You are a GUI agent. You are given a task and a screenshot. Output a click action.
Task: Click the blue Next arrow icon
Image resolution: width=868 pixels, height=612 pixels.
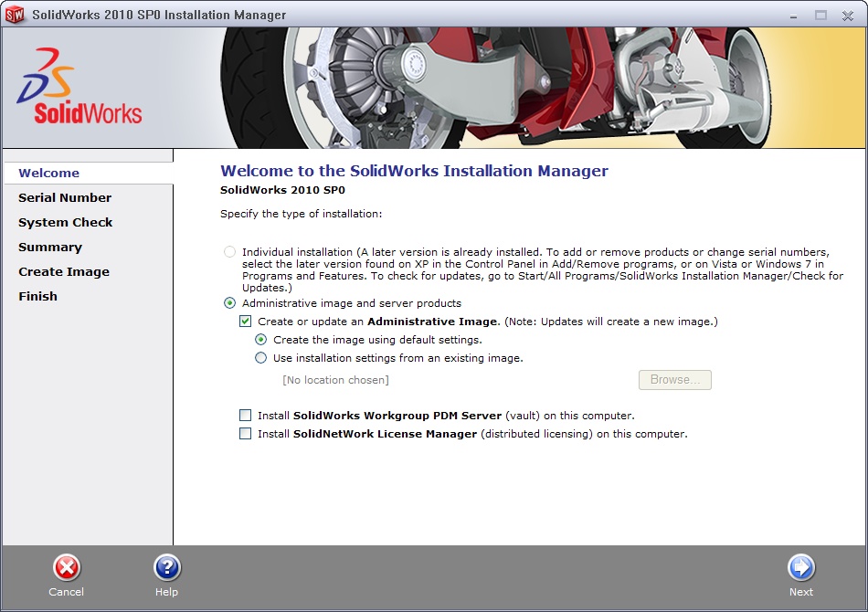[801, 568]
